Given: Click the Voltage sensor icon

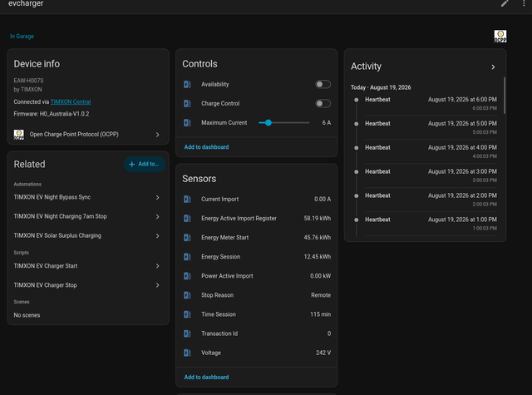Looking at the screenshot, I should (187, 353).
